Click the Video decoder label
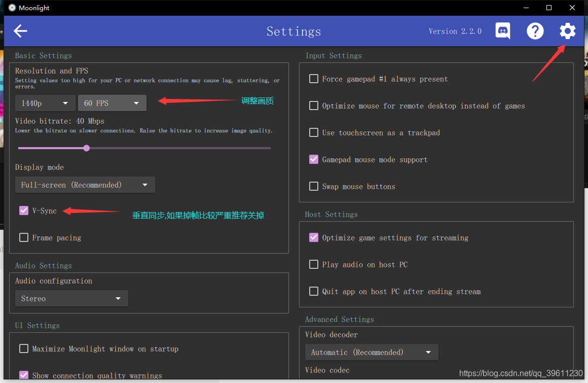Image resolution: width=588 pixels, height=383 pixels. pyautogui.click(x=331, y=334)
